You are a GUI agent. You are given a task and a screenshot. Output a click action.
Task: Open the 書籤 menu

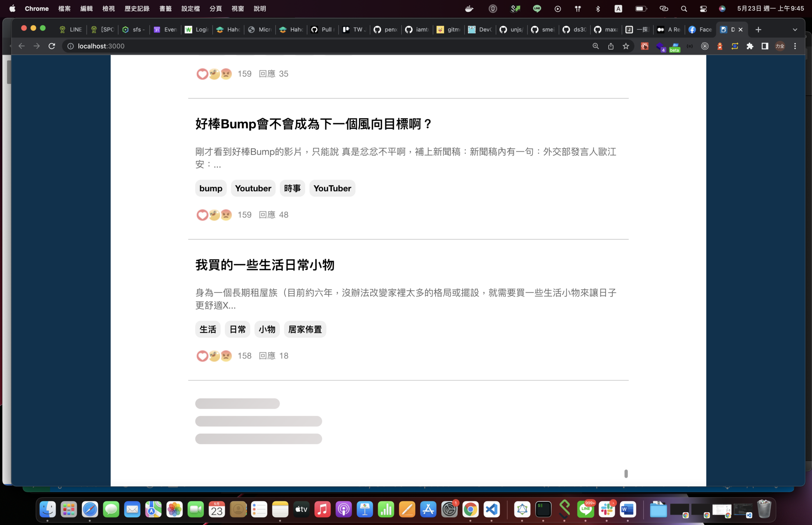pyautogui.click(x=165, y=9)
